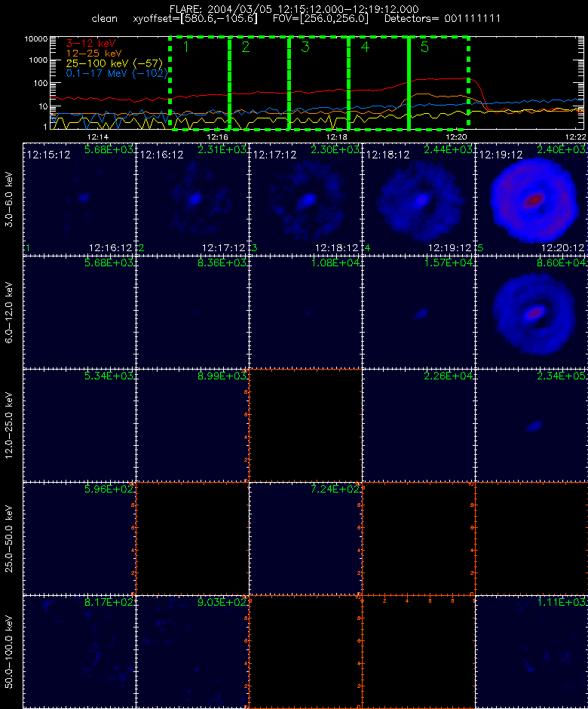Click the 12:20:12 end time label
This screenshot has width=588, height=709.
coord(562,248)
